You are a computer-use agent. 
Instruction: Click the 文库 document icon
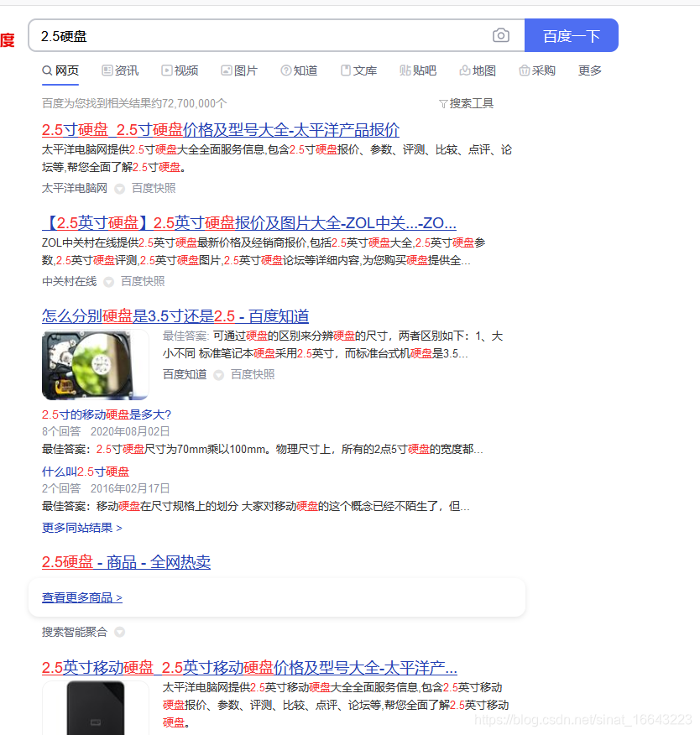[346, 70]
